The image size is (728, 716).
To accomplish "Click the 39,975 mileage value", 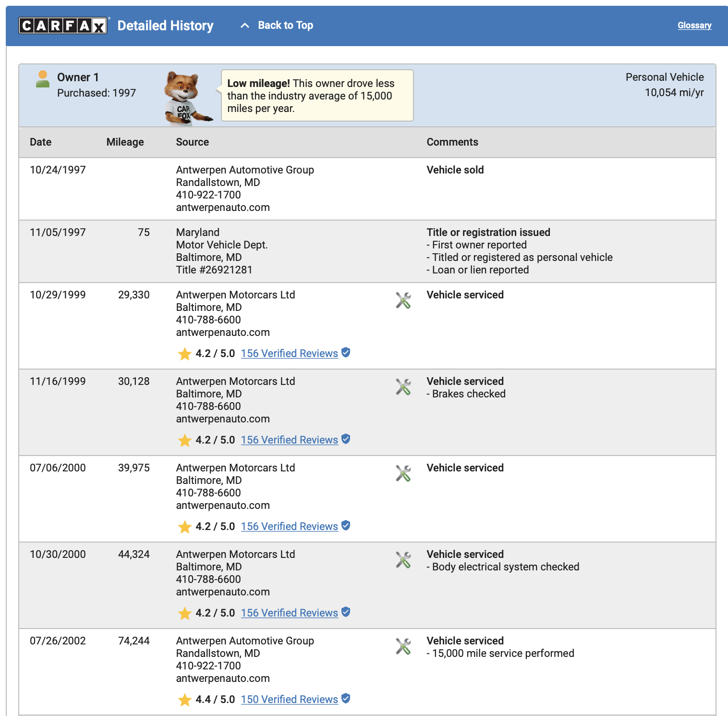I will tap(134, 468).
